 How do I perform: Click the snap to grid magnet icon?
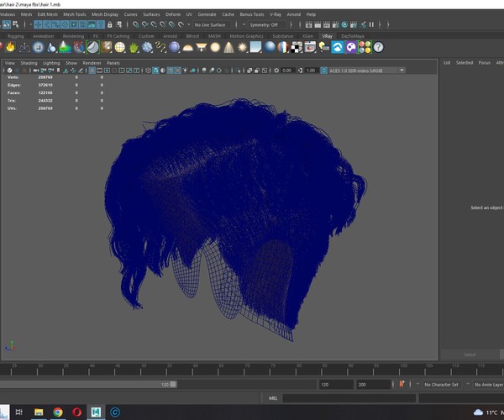click(x=135, y=24)
